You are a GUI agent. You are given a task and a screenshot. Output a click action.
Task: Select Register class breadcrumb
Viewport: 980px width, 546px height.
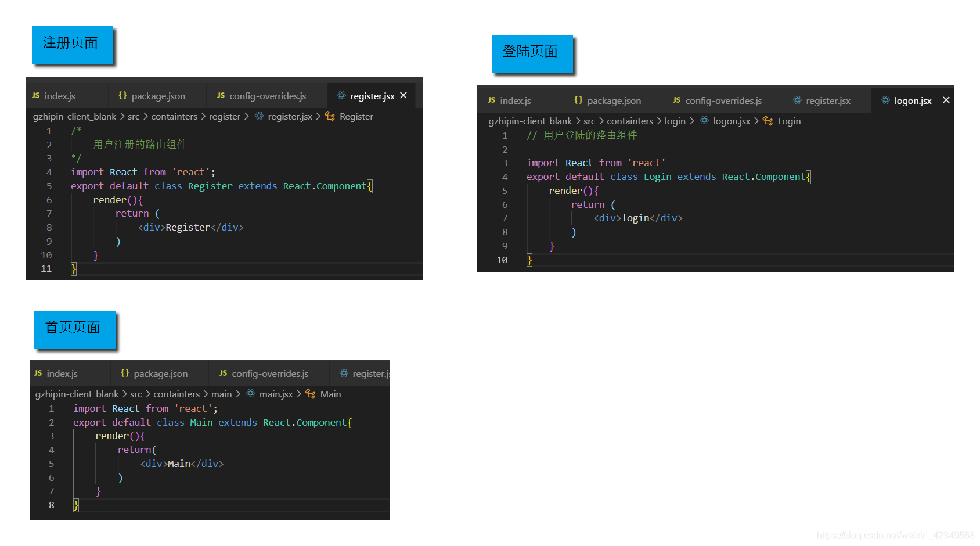(356, 117)
